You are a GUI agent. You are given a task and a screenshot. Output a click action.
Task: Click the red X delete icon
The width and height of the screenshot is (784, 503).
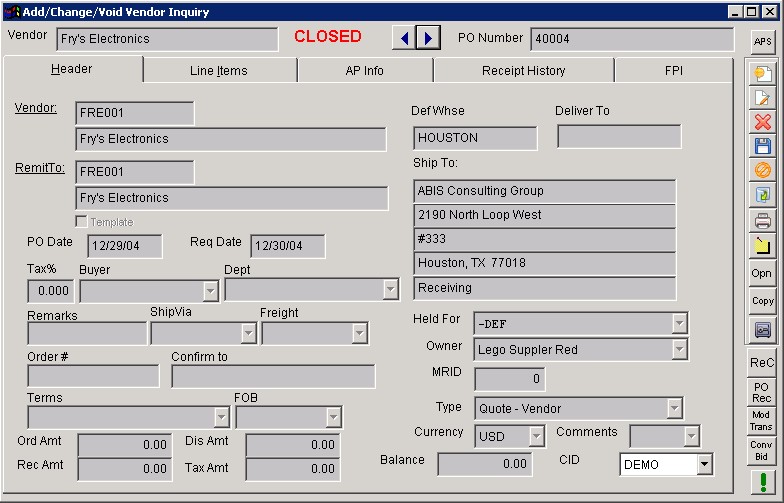pos(763,122)
